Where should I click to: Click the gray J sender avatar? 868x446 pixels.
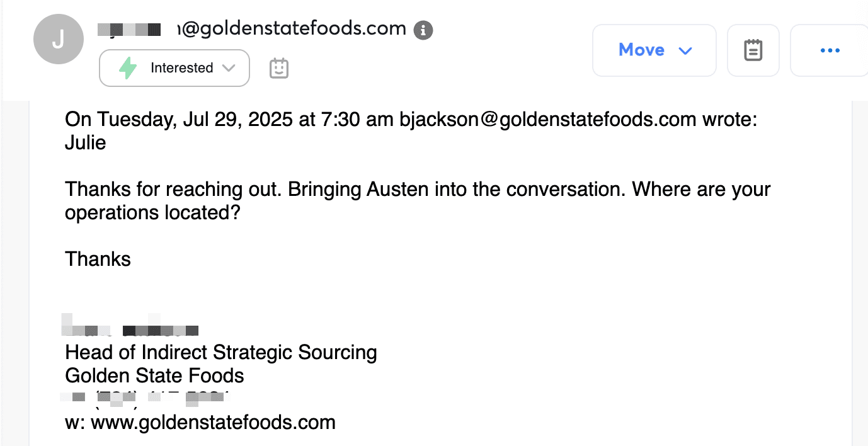58,39
